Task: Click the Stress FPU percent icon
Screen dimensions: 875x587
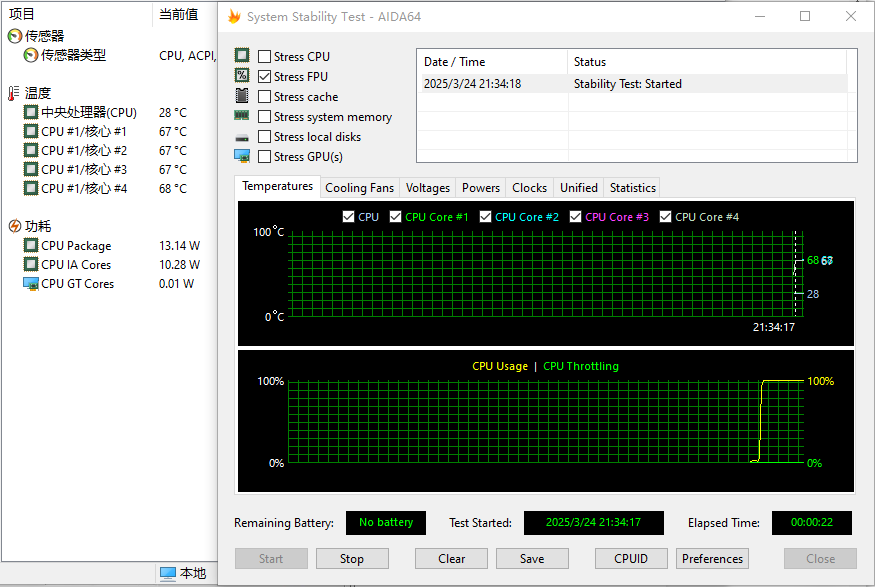Action: click(240, 76)
